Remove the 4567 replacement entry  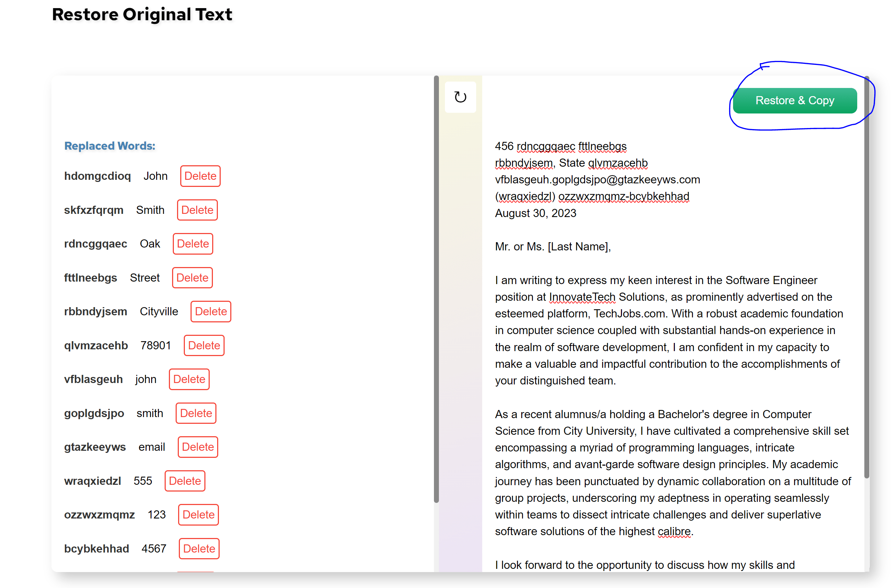pos(199,549)
